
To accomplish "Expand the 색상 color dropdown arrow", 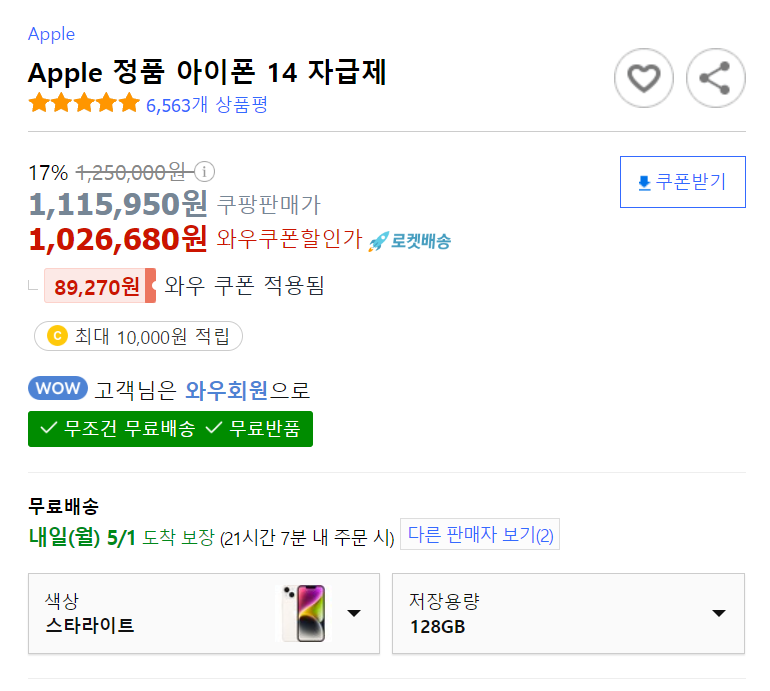I will point(354,613).
